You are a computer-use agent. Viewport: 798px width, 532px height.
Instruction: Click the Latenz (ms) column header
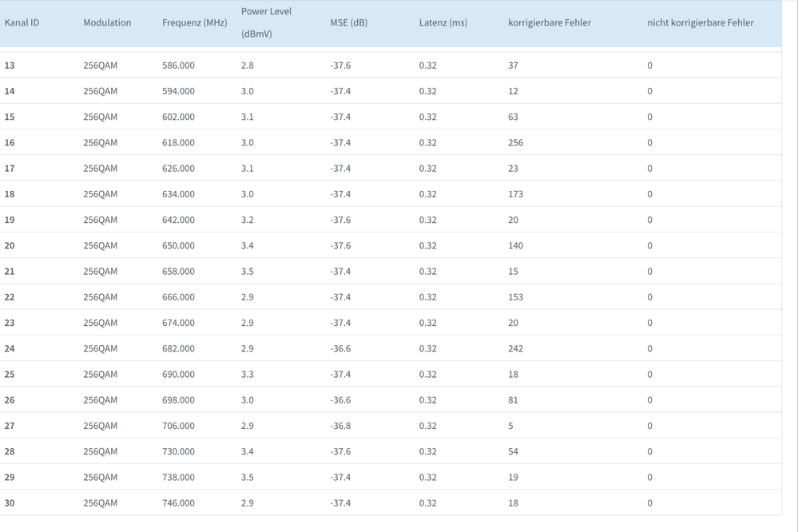[x=443, y=22]
